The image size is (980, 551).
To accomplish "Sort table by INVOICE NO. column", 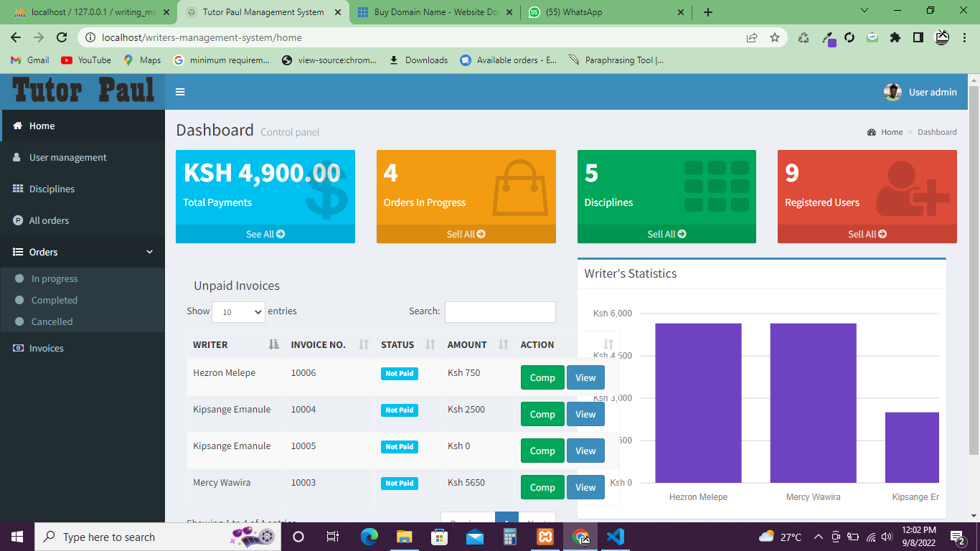I will pyautogui.click(x=330, y=344).
